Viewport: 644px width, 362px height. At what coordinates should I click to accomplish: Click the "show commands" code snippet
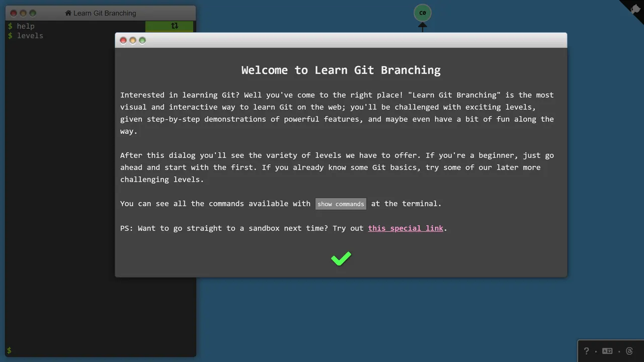(x=341, y=204)
